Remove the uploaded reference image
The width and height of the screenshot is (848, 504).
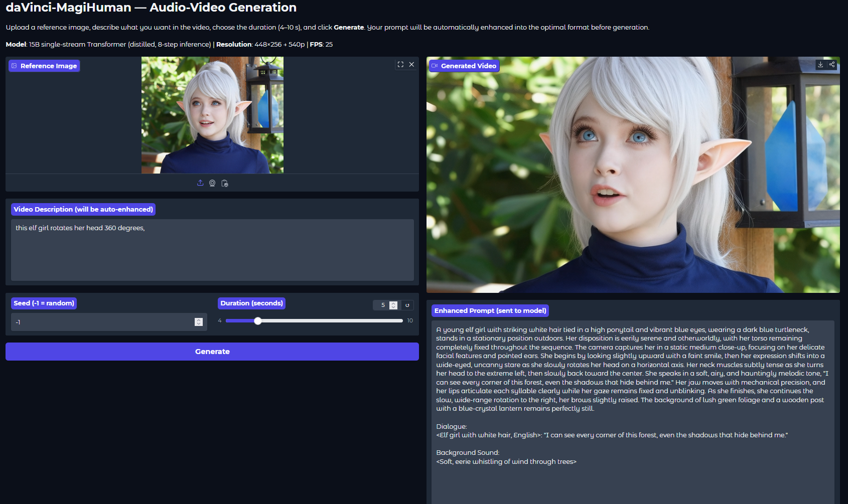coord(411,65)
